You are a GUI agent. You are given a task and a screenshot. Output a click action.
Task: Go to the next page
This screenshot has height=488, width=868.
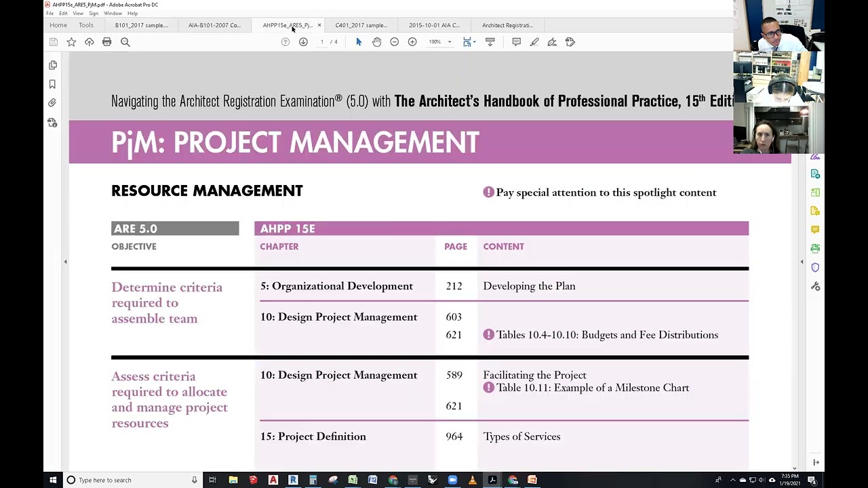(303, 42)
